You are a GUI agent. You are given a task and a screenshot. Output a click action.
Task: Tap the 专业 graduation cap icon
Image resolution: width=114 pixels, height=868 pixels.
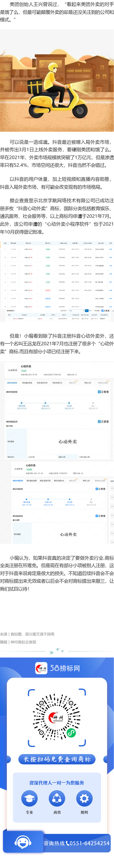29,799
